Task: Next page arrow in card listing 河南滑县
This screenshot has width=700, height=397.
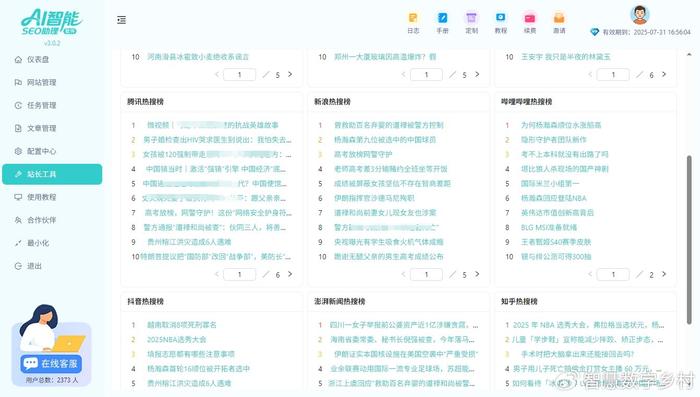Action: coord(290,74)
